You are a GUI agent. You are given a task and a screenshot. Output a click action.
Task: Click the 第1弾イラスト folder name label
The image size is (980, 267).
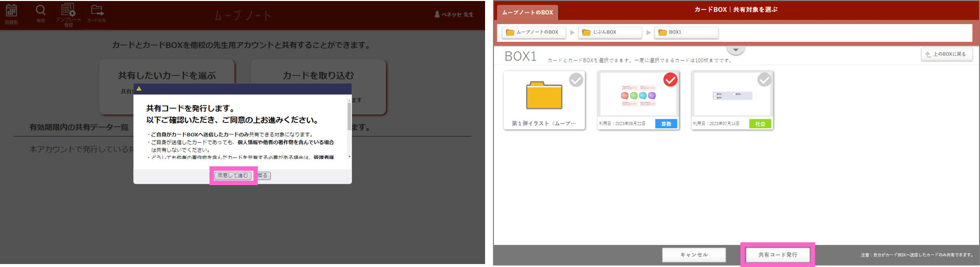point(544,123)
